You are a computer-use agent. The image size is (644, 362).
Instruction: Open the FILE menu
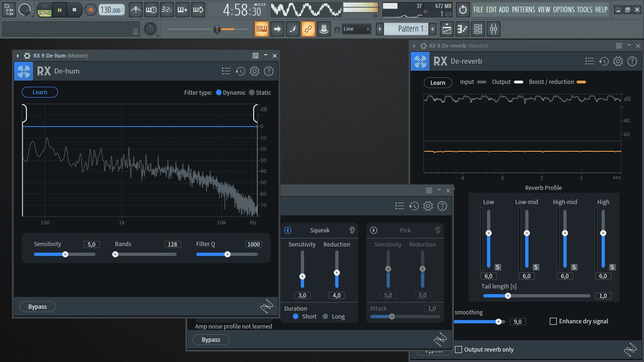pos(479,9)
